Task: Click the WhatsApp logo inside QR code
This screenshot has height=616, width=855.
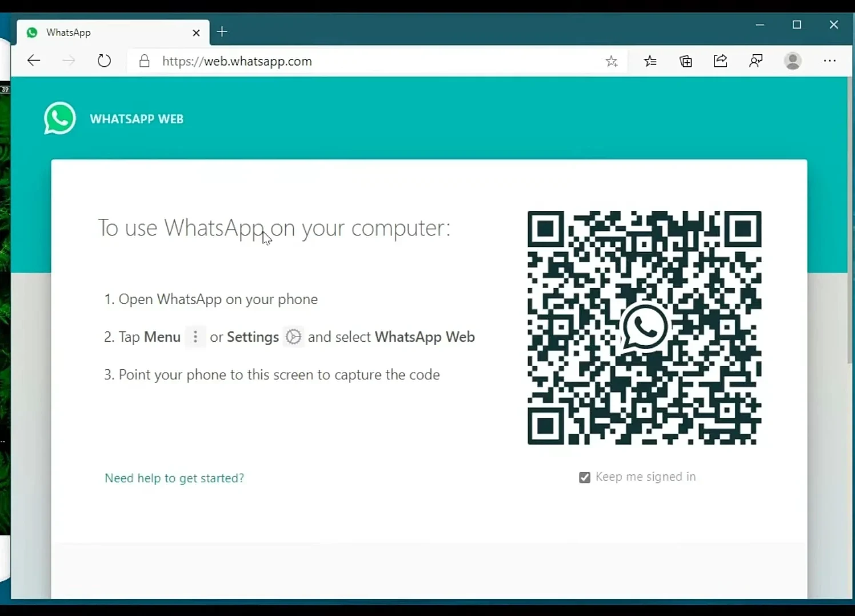Action: pyautogui.click(x=645, y=327)
